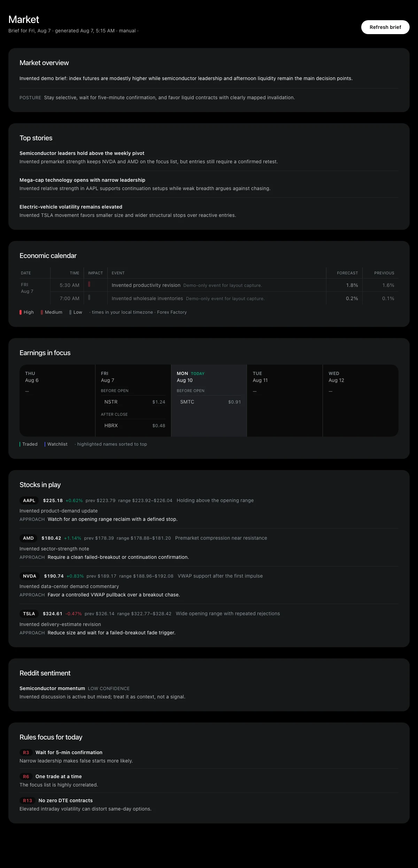Click the POSTURE label in Market overview

(30, 98)
